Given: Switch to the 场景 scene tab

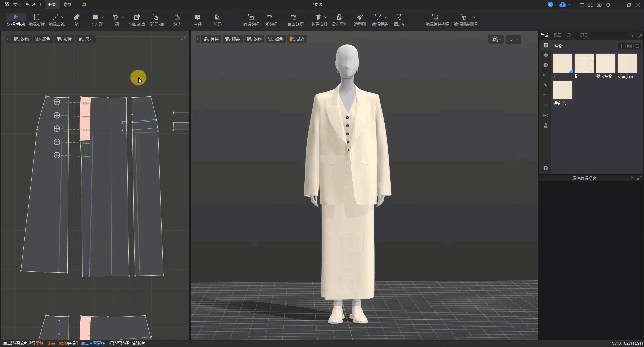Looking at the screenshot, I should coord(557,35).
